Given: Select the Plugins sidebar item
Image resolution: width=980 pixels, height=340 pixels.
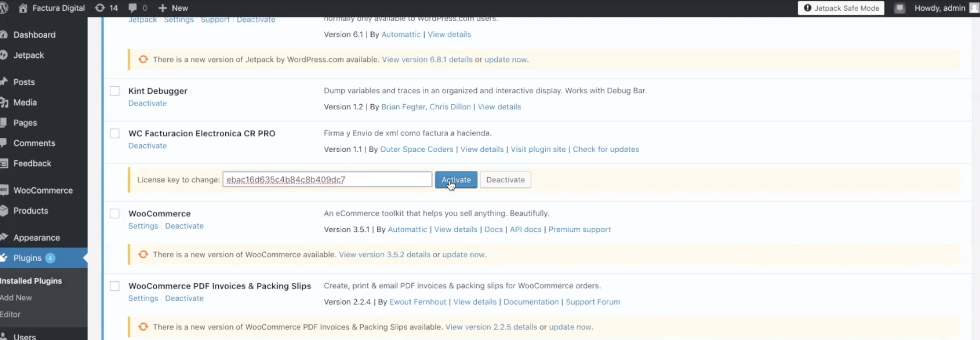Looking at the screenshot, I should tap(27, 258).
